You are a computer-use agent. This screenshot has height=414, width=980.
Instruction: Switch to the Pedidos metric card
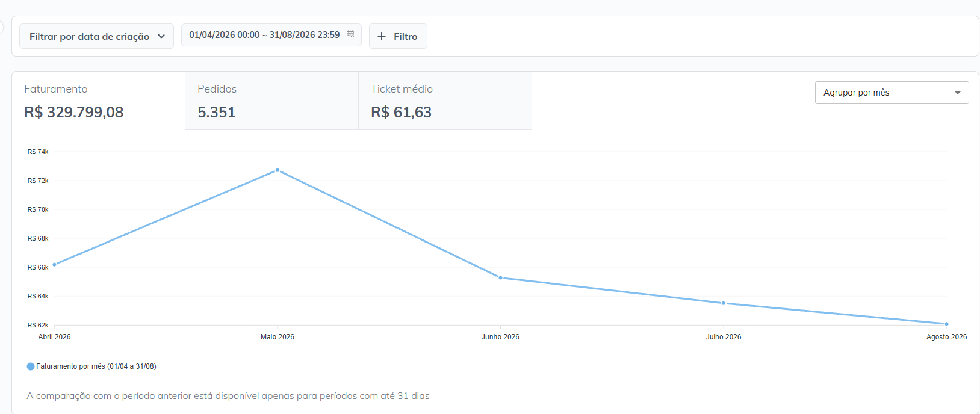(x=271, y=100)
